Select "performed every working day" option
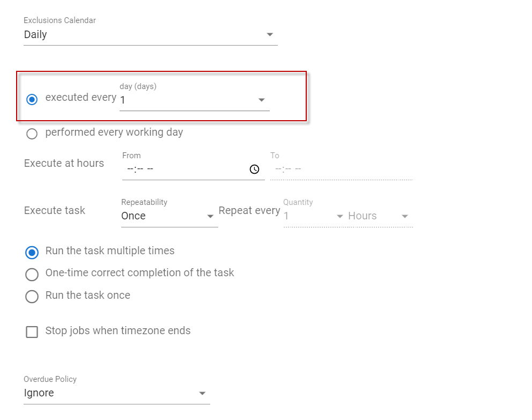 (x=32, y=134)
